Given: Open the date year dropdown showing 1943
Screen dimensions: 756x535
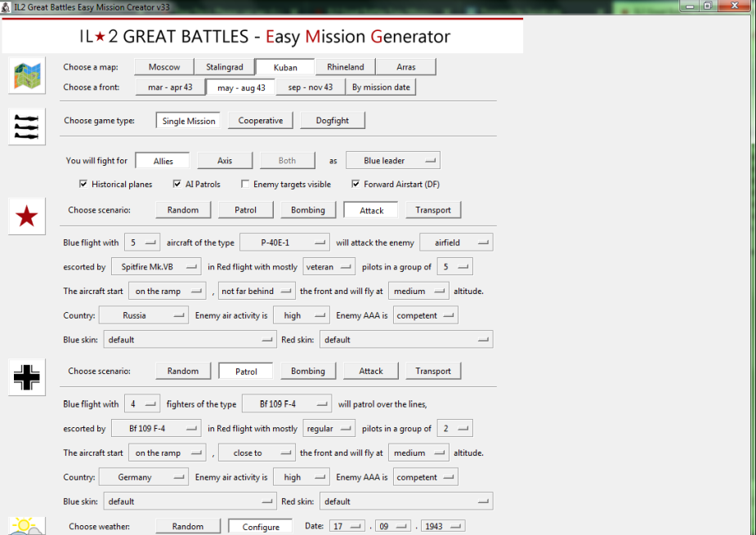Looking at the screenshot, I should pyautogui.click(x=443, y=526).
